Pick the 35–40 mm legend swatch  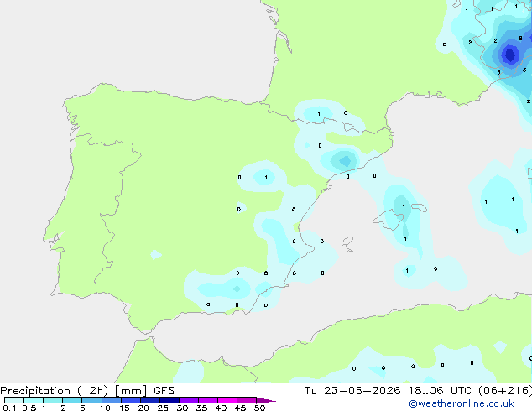[208, 400]
